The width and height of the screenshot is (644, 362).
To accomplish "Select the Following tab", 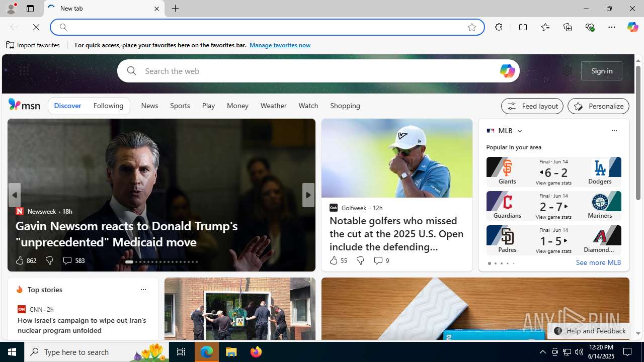I will 108,106.
